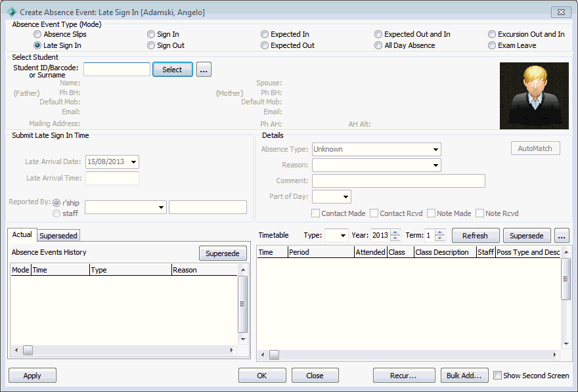Screen dimensions: 578x392
Task: Click the student photo avatar
Action: [x=534, y=96]
